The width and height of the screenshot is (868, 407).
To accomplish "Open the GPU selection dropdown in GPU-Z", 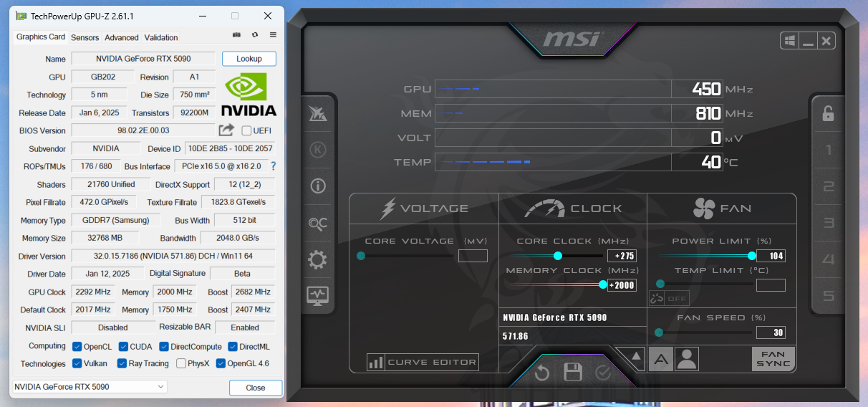I will pyautogui.click(x=90, y=387).
